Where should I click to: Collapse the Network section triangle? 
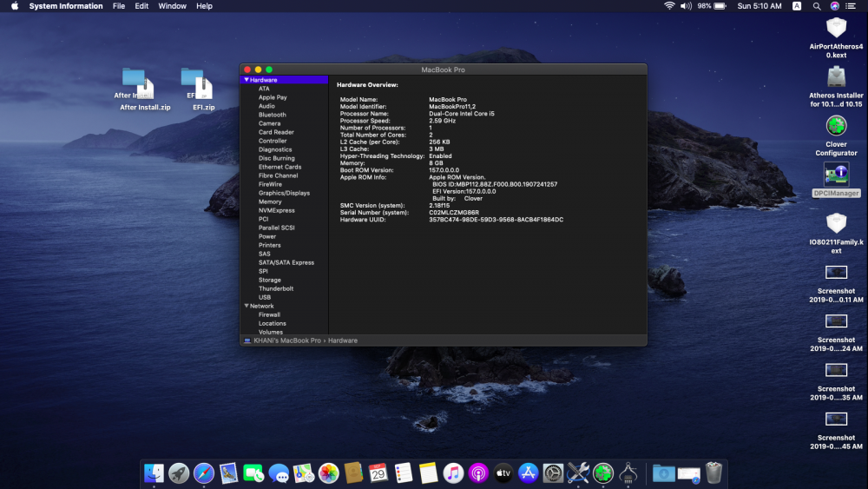tap(247, 306)
